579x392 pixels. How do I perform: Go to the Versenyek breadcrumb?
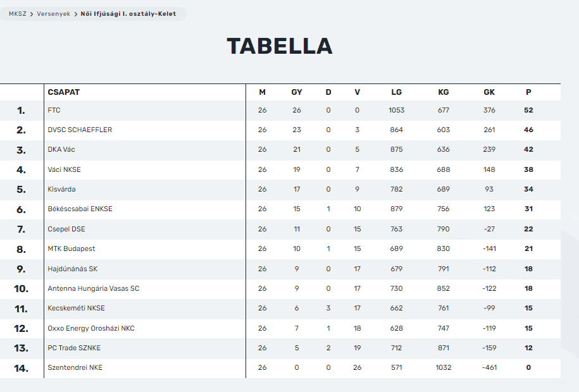54,14
